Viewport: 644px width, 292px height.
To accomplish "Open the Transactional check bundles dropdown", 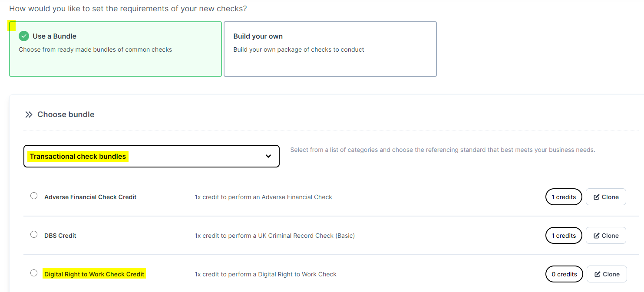I will coord(151,156).
